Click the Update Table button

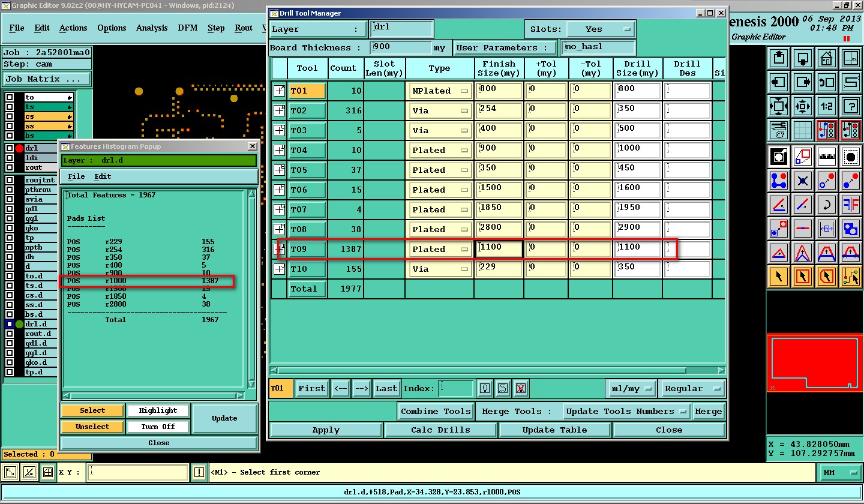(x=554, y=430)
